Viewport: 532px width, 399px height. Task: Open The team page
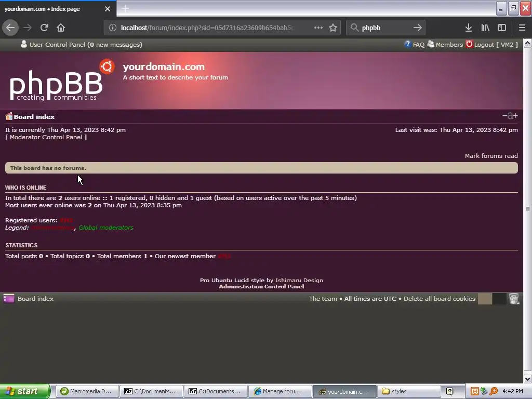click(323, 299)
